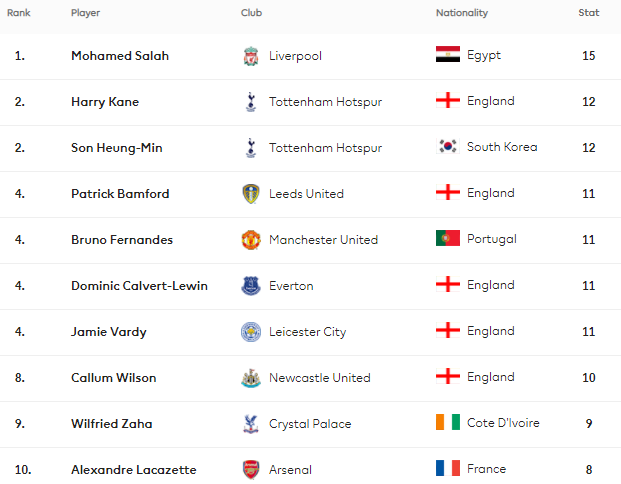Viewport: 621px width, 484px height.
Task: Open Dominic Calvert-Lewin player profile
Action: tap(139, 286)
